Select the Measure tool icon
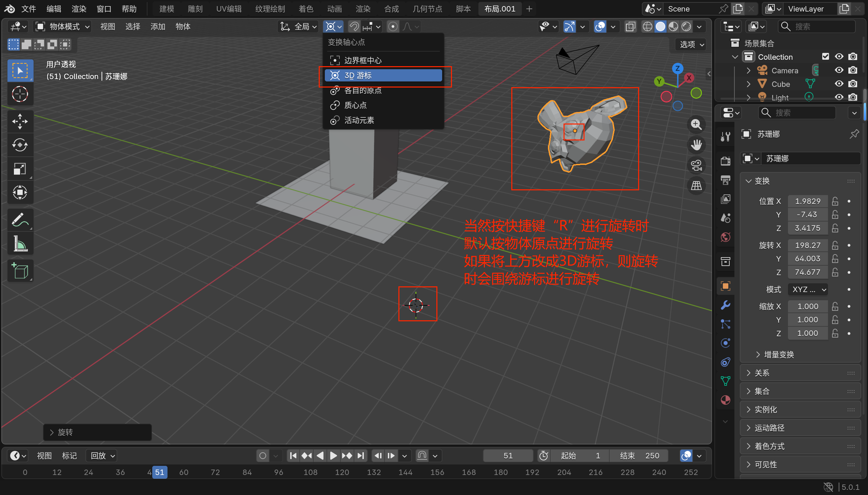The image size is (868, 495). point(20,244)
